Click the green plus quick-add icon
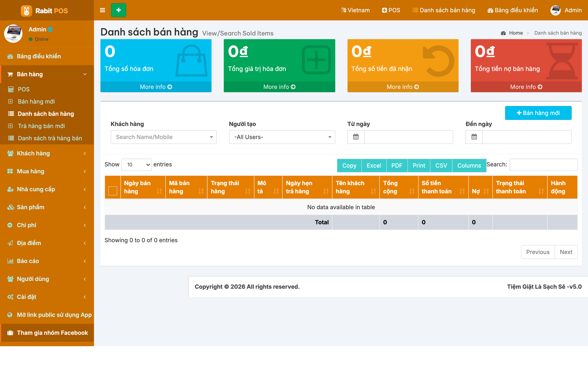The height and width of the screenshot is (367, 588). click(x=119, y=10)
